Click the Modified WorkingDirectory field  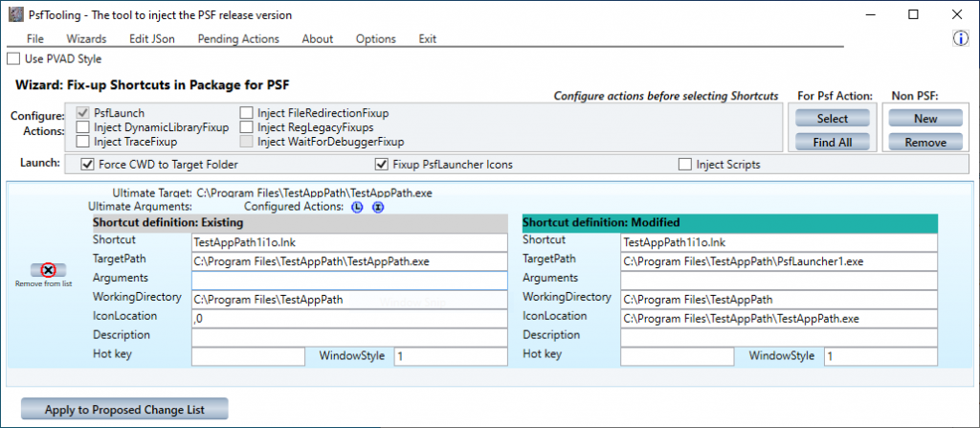(779, 300)
